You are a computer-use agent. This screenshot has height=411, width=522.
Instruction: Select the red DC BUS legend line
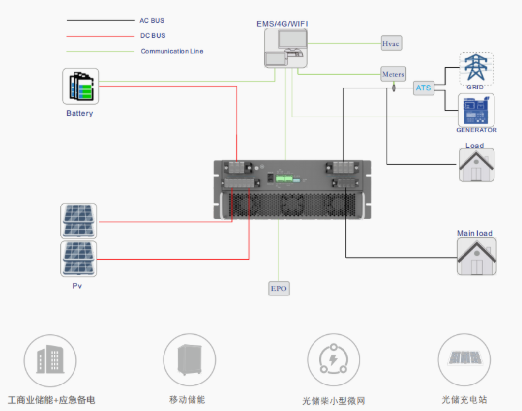pos(100,36)
